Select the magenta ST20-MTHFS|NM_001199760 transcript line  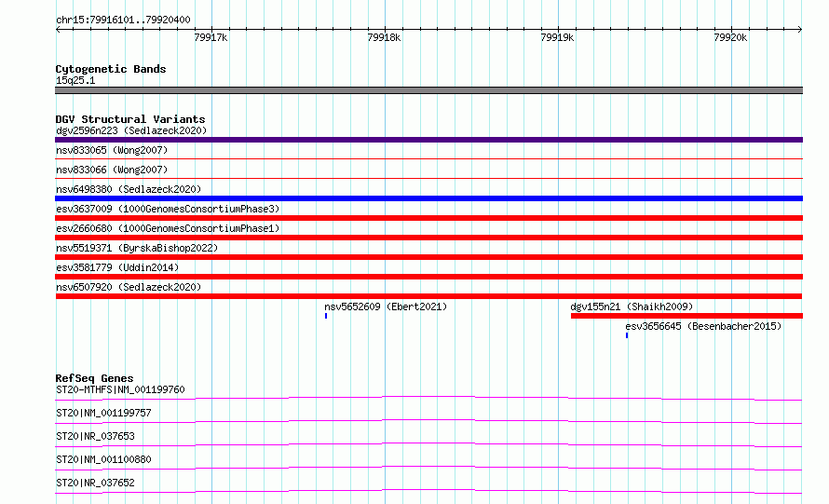(428, 398)
